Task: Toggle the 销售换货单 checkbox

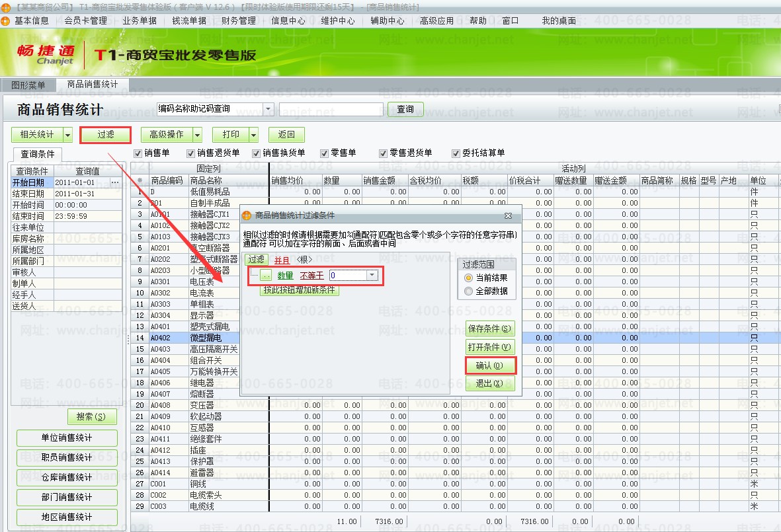Action: click(256, 153)
